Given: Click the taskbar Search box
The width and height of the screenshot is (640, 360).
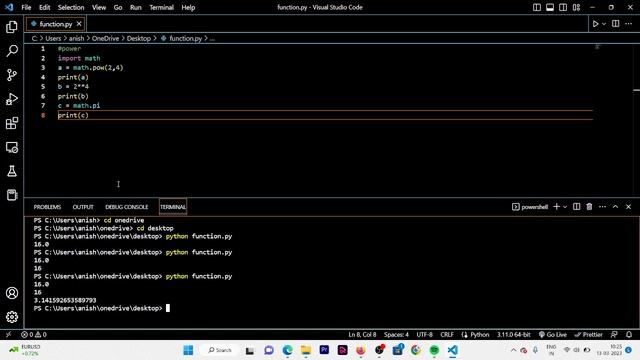Looking at the screenshot, I should pyautogui.click(x=220, y=350).
